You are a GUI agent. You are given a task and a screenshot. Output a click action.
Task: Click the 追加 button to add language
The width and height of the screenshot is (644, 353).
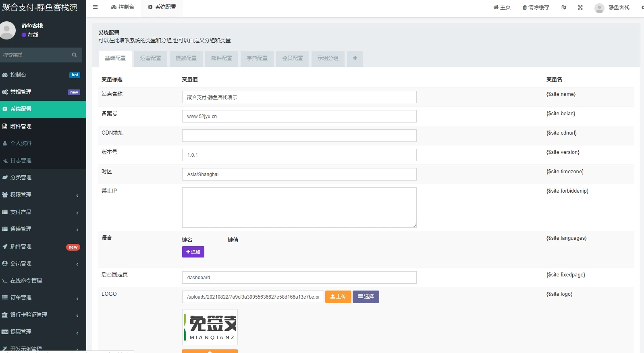click(193, 252)
